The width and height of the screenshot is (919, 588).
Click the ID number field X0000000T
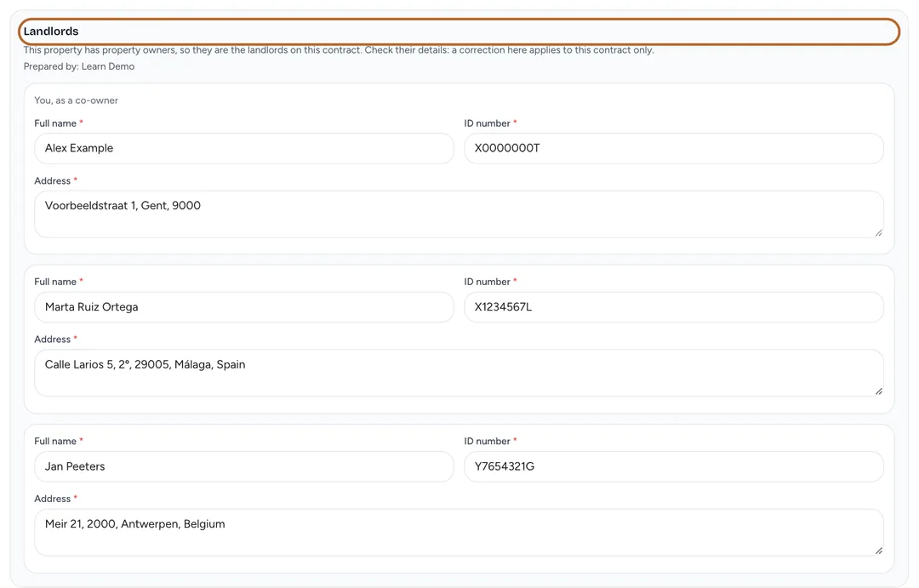(673, 148)
